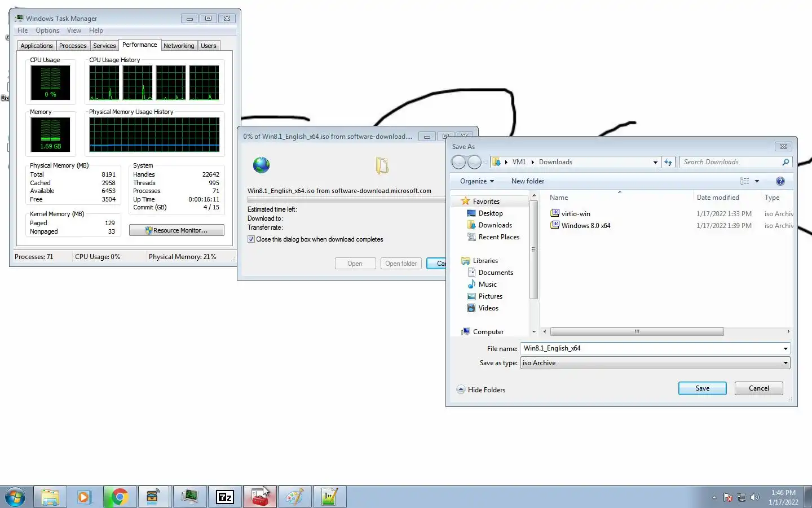Show hidden tray icons arrow
The height and width of the screenshot is (508, 812).
tap(714, 497)
